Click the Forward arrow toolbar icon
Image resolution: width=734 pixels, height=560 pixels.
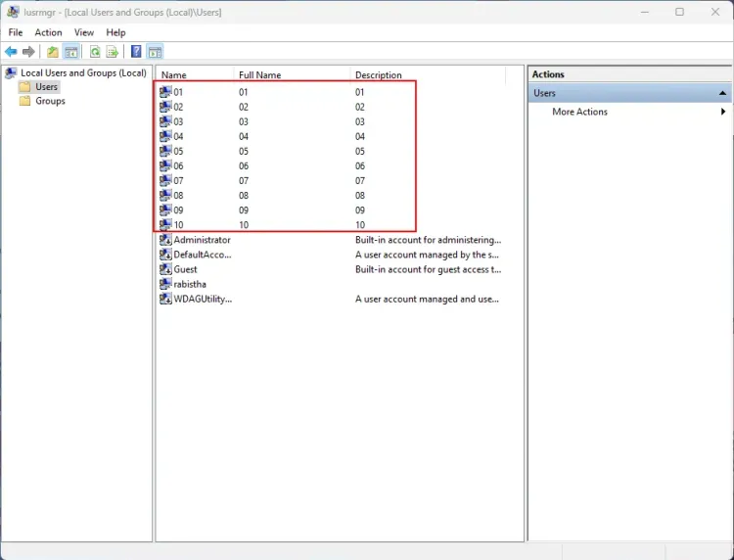coord(29,52)
